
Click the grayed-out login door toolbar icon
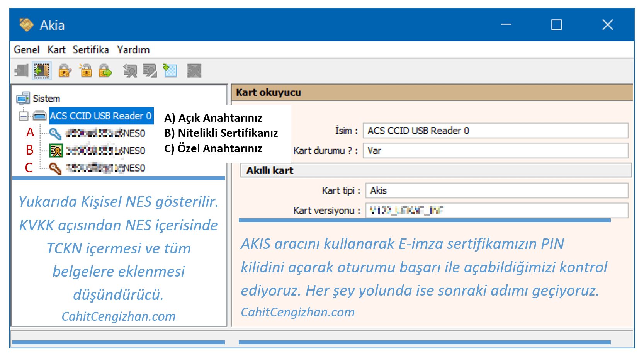pyautogui.click(x=22, y=71)
